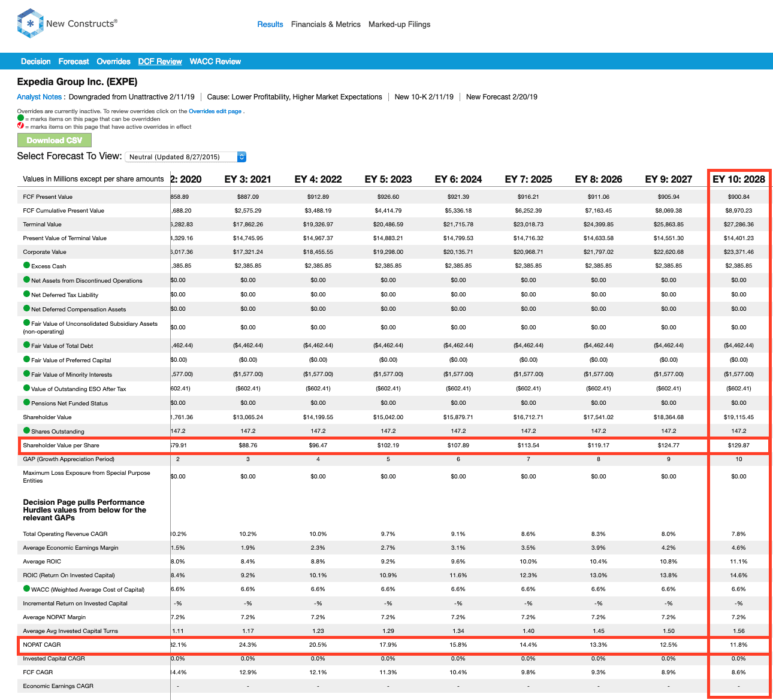Click the FCF CAGR value 8.6%

[x=739, y=672]
